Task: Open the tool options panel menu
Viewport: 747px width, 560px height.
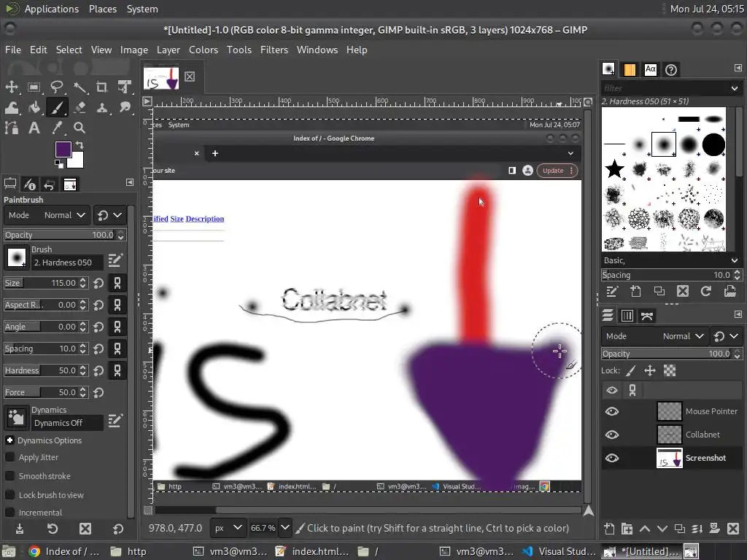Action: pos(130,182)
